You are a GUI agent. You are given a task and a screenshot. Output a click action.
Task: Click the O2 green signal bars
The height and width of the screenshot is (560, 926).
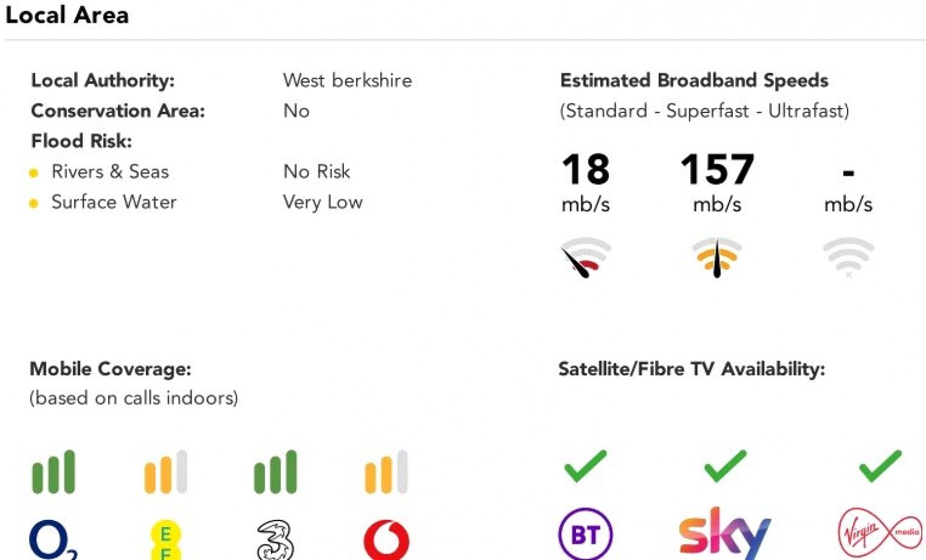[x=54, y=472]
